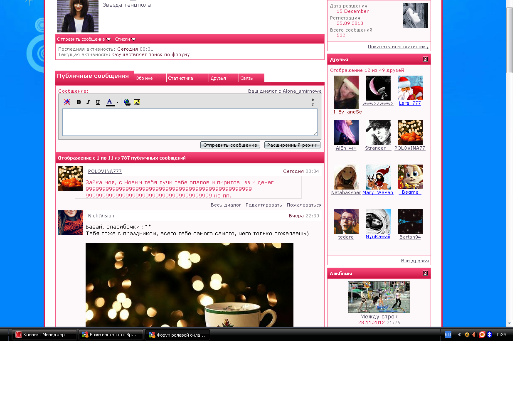The height and width of the screenshot is (399, 532).
Task: Click the remove text formatting icon
Action: coord(66,102)
